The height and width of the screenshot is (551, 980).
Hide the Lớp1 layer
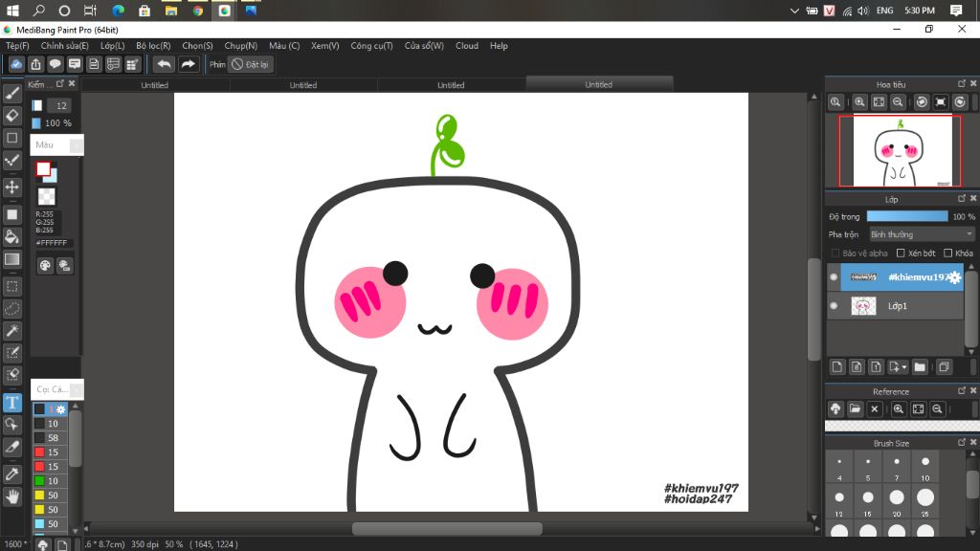coord(834,306)
